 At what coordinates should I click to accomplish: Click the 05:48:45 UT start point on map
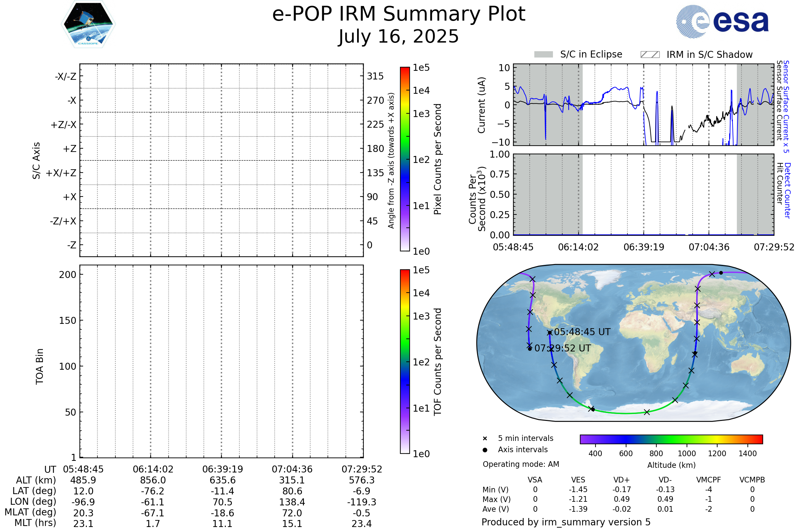(550, 333)
